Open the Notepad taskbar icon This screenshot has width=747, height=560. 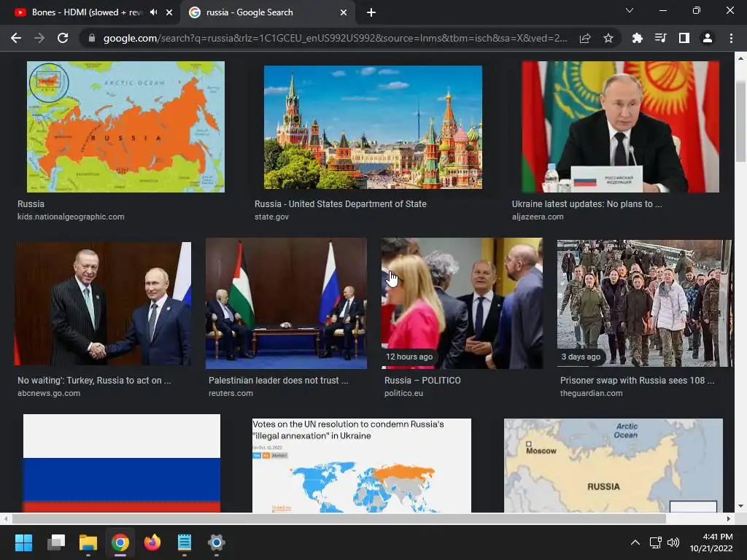pos(185,542)
